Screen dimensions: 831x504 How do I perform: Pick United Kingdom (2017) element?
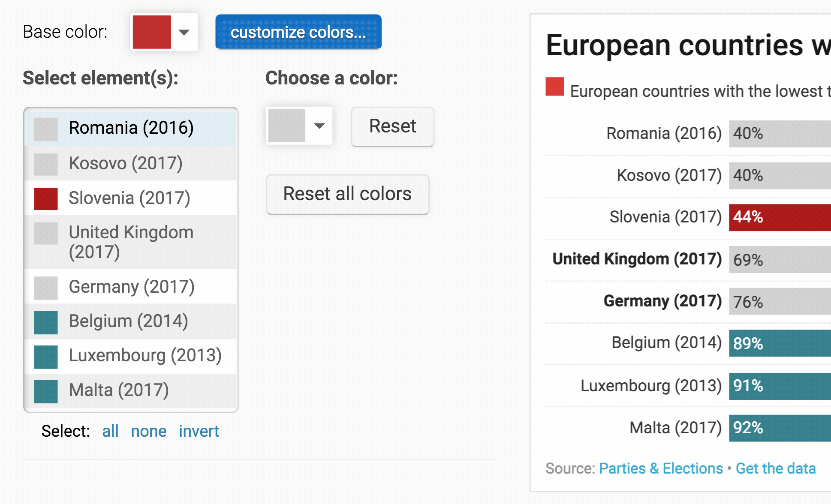[x=131, y=242]
